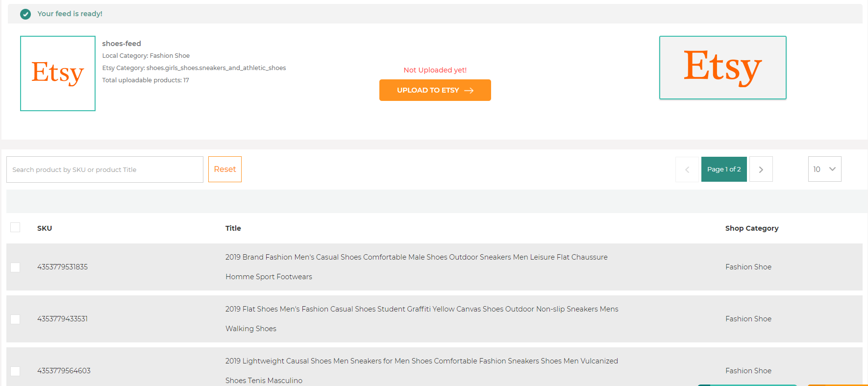Reset the product search
Image resolution: width=868 pixels, height=386 pixels.
click(x=225, y=169)
